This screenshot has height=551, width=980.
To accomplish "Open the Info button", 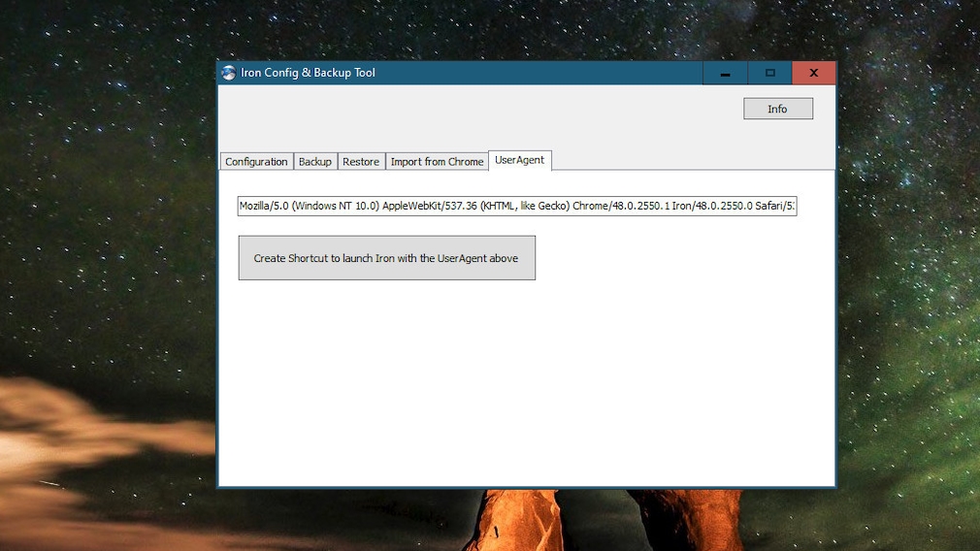I will [x=778, y=109].
